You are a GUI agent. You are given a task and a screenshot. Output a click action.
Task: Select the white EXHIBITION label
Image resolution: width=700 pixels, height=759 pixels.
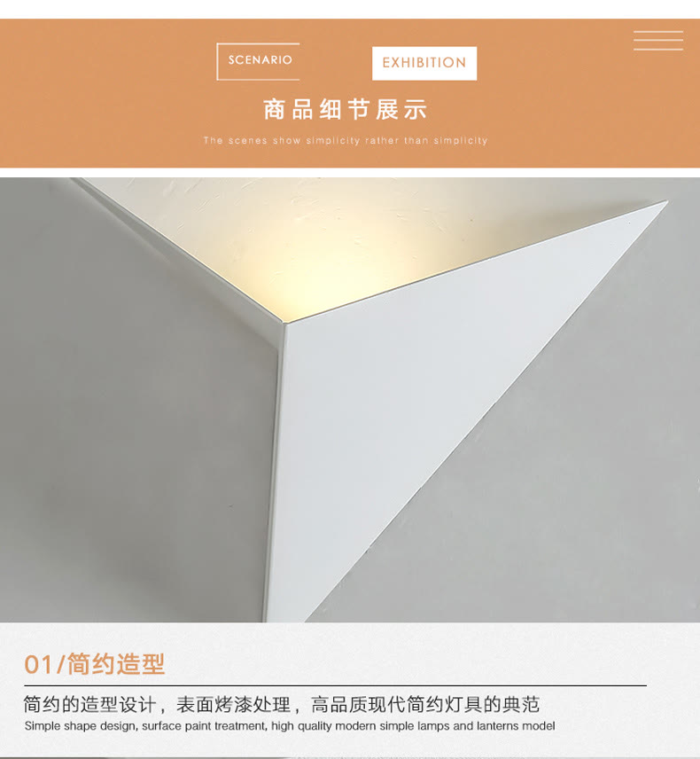[424, 63]
